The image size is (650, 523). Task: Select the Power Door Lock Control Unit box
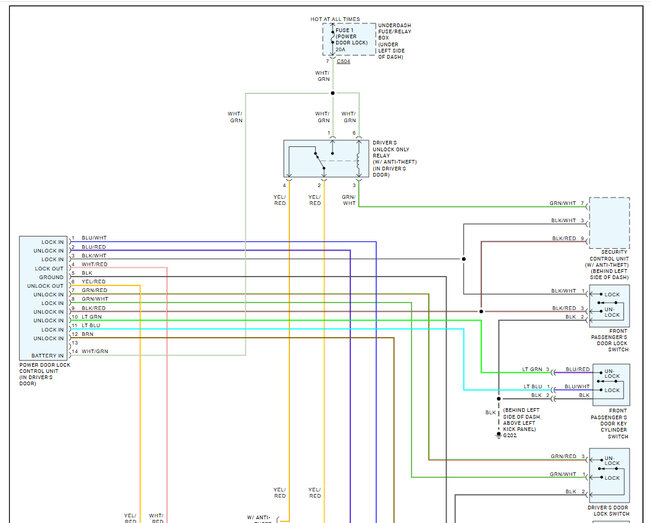click(x=43, y=298)
